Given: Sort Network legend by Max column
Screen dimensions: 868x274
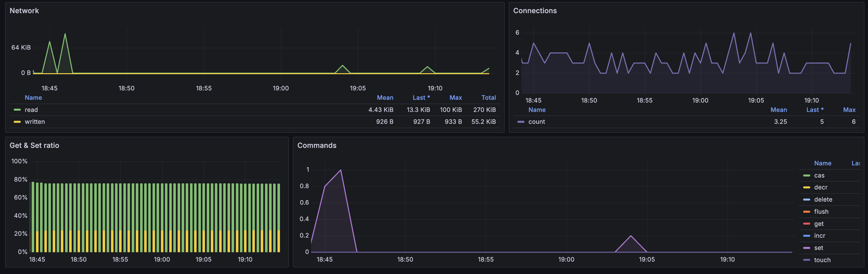Looking at the screenshot, I should point(455,97).
